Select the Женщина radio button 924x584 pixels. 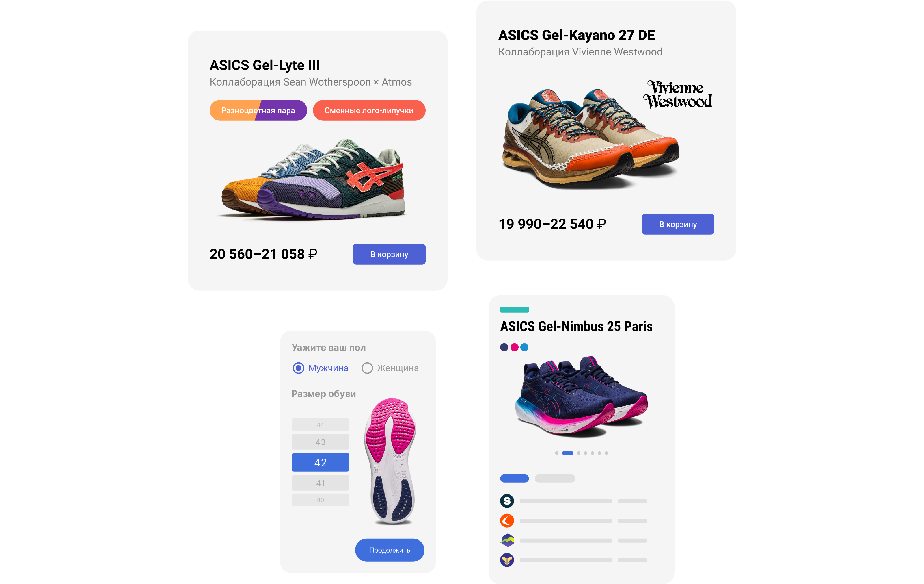(x=367, y=368)
